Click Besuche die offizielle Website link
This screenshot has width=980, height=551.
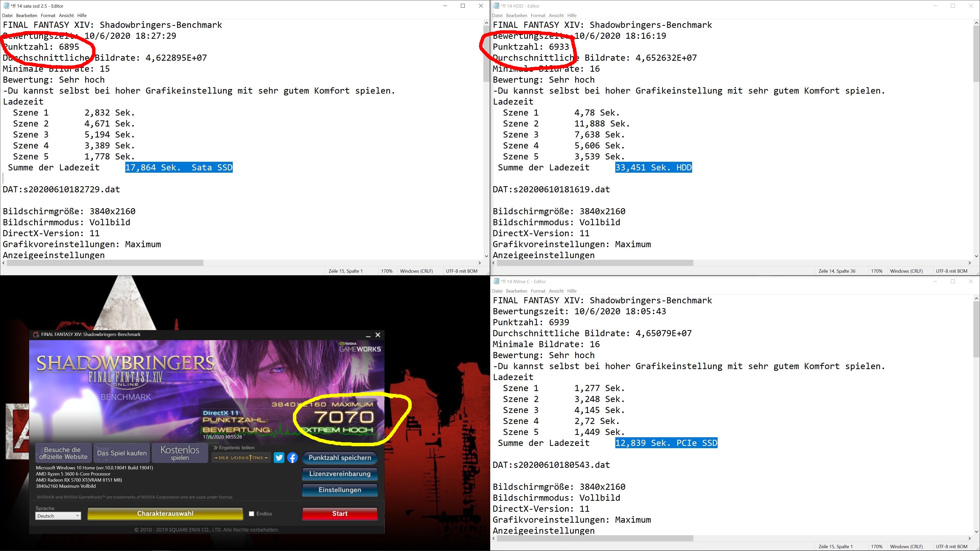63,453
